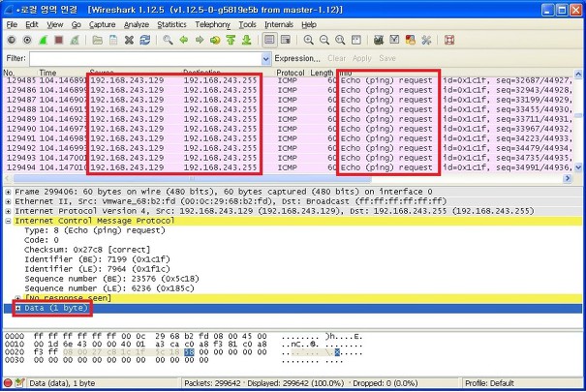This screenshot has height=392, width=586.
Task: Click Profile: Default in status bar
Action: pyautogui.click(x=489, y=383)
